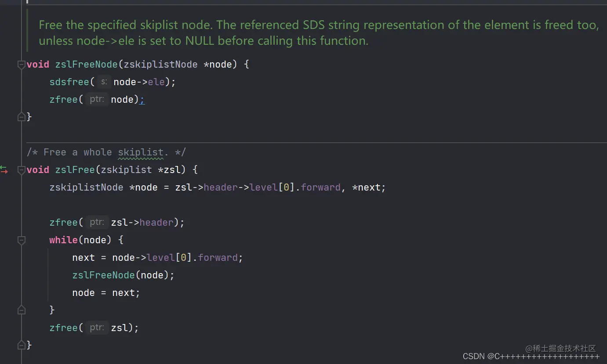Screen dimensions: 607x364
Task: Click zfree in the zfree(zsl->header) line
Action: [64, 223]
